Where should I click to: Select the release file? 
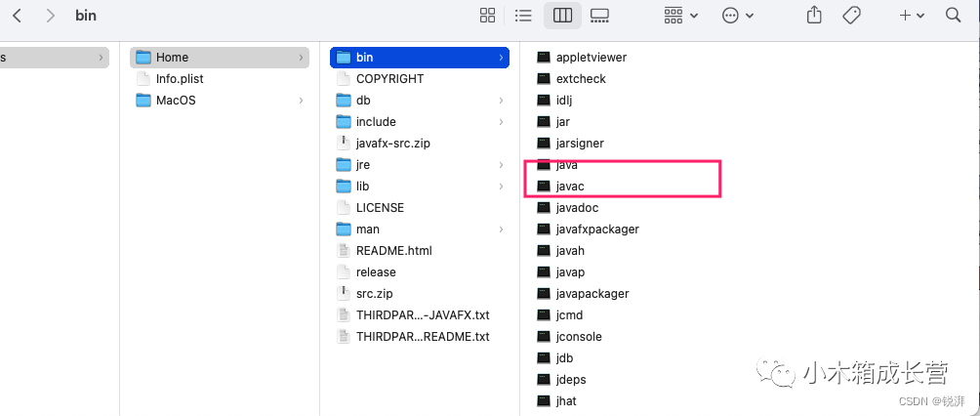click(x=420, y=272)
